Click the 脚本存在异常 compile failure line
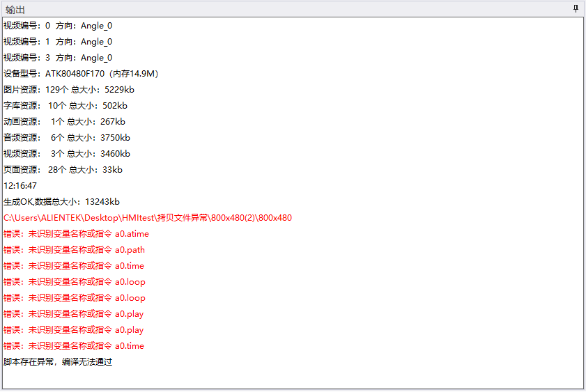This screenshot has height=392, width=586. 58,362
